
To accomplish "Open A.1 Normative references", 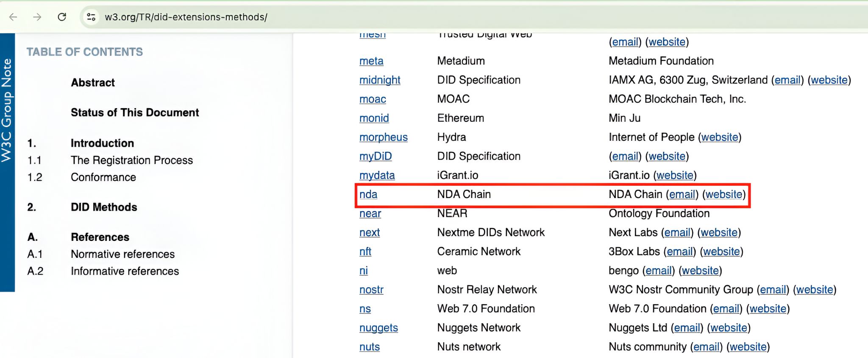I will [x=123, y=254].
